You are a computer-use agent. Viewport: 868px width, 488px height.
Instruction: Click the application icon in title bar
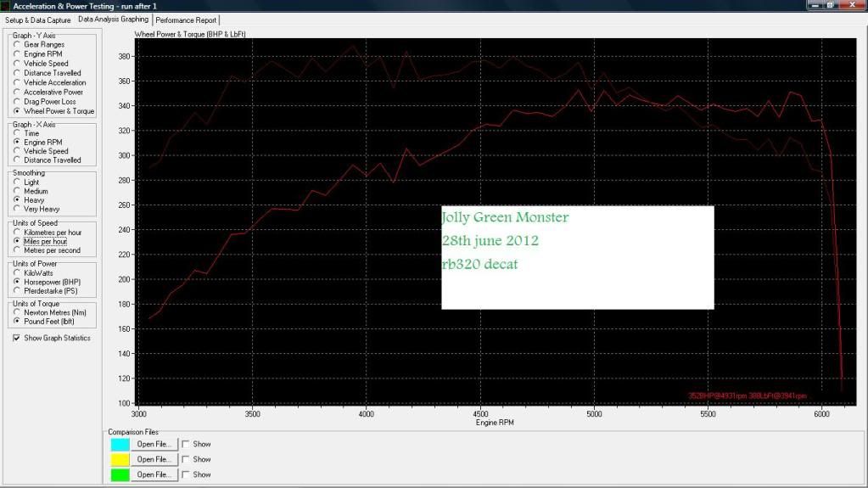[x=6, y=6]
